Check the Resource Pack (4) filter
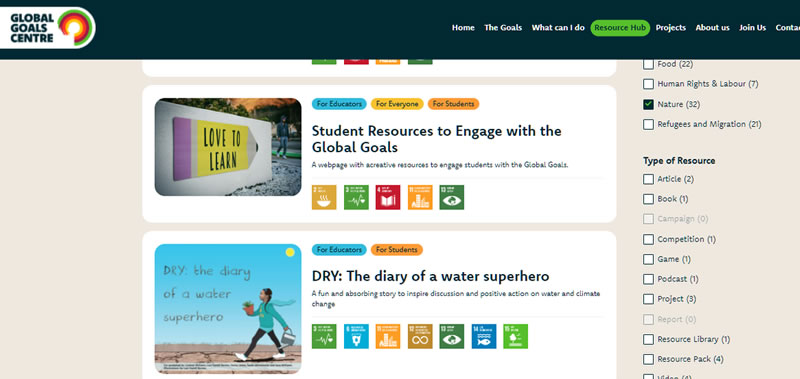Image resolution: width=800 pixels, height=379 pixels. (x=648, y=359)
